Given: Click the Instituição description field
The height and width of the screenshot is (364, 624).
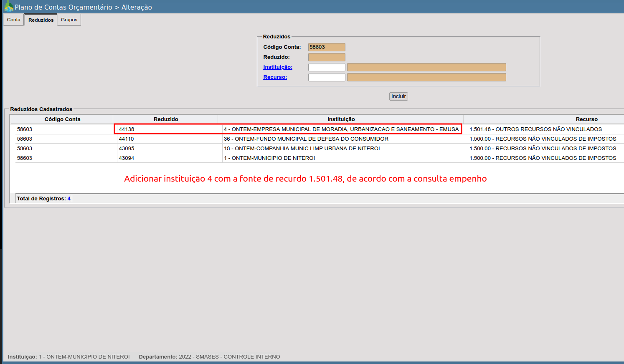Looking at the screenshot, I should click(426, 67).
